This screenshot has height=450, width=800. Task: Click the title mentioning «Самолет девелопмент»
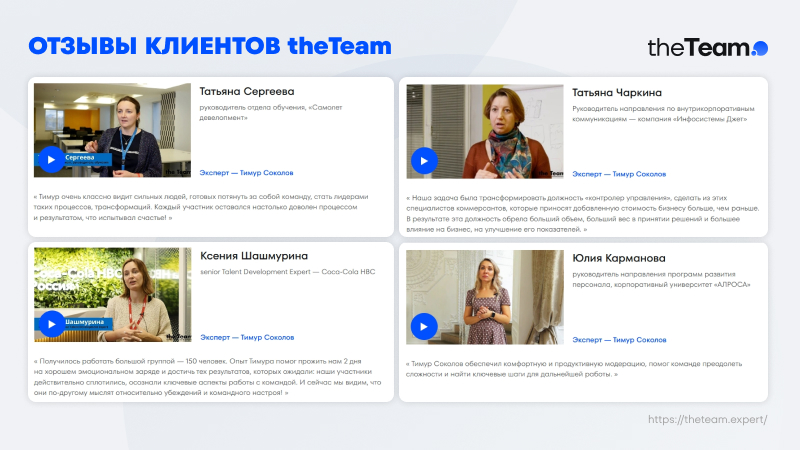click(x=271, y=112)
